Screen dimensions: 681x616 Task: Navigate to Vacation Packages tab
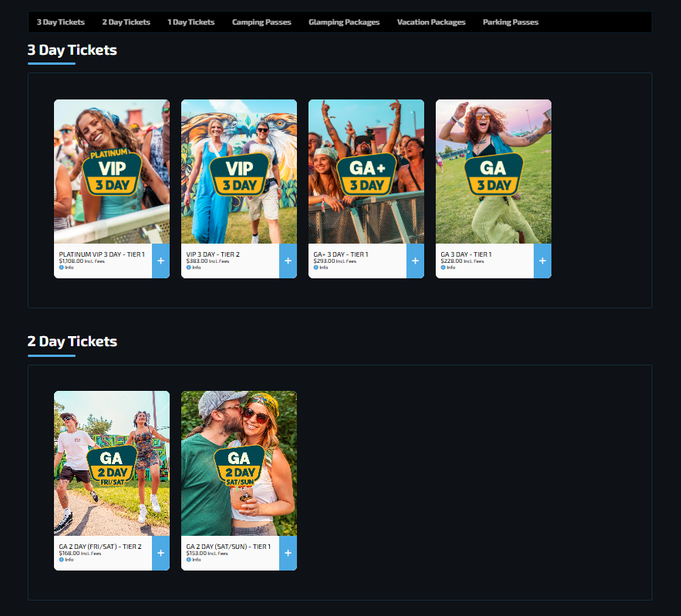pyautogui.click(x=431, y=22)
